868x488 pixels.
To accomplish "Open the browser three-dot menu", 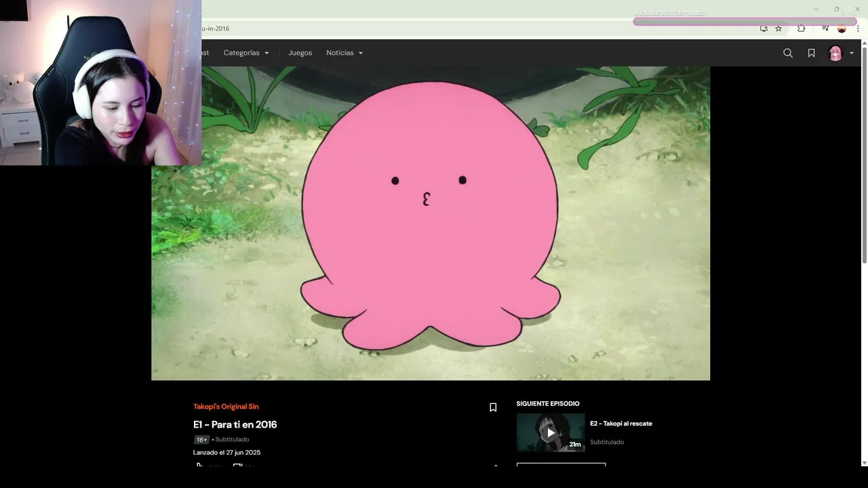I will click(x=858, y=28).
